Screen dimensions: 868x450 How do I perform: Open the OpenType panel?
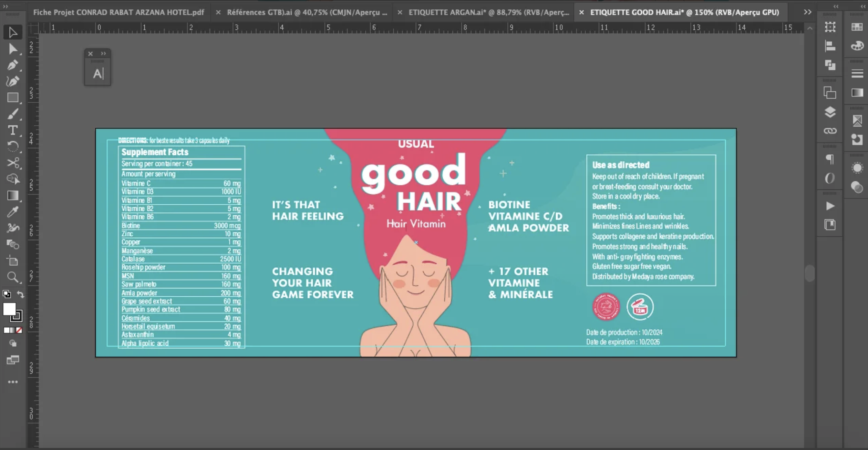click(x=830, y=178)
